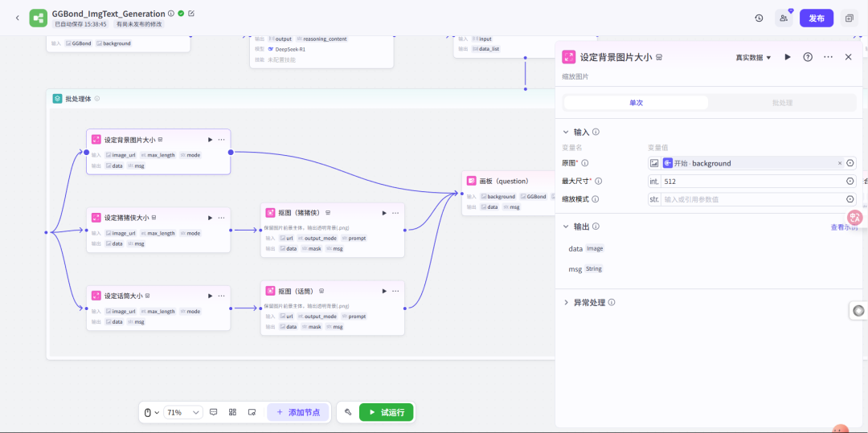
Task: Show info icon next to 原图
Action: 584,163
